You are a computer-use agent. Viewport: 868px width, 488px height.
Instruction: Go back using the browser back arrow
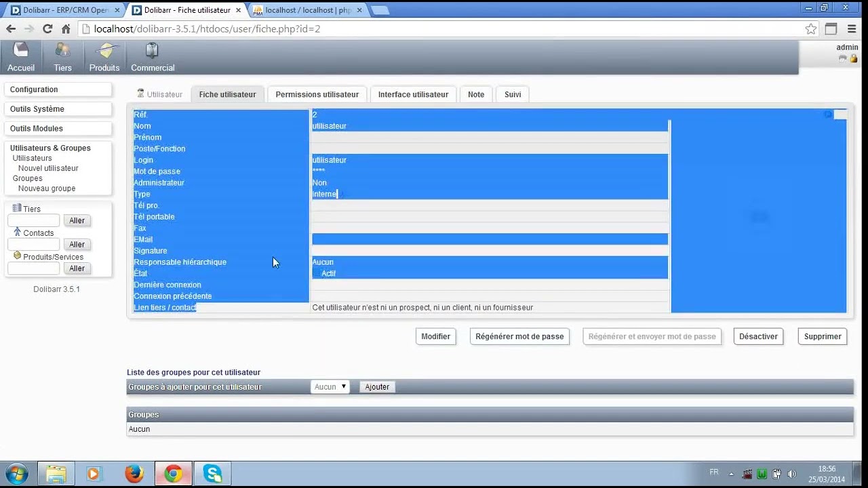11,29
